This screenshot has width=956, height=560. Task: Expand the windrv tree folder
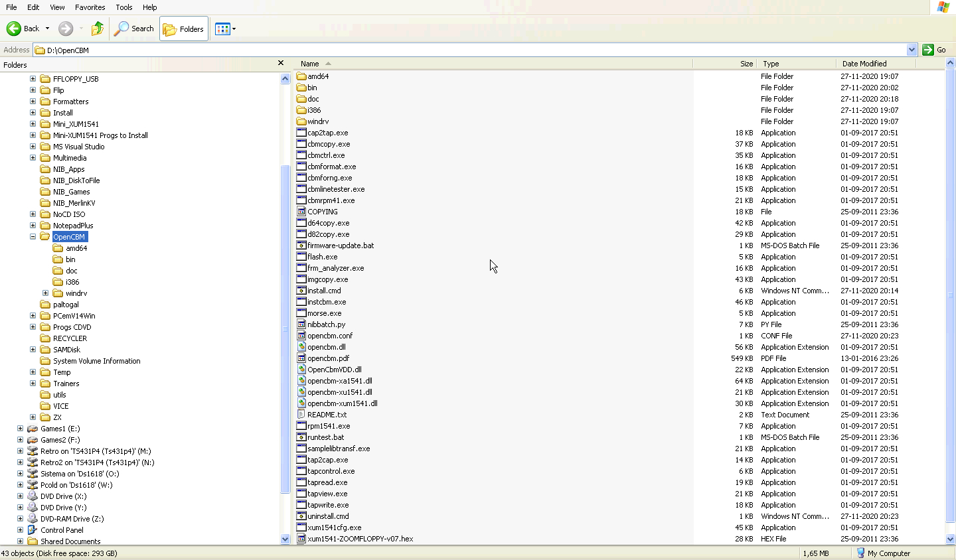click(x=45, y=293)
